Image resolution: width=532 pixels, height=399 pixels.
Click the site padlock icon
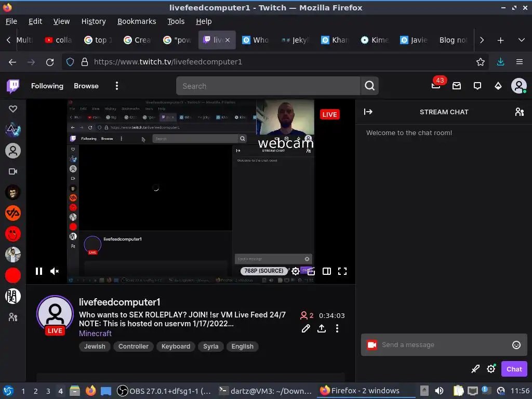click(x=85, y=62)
